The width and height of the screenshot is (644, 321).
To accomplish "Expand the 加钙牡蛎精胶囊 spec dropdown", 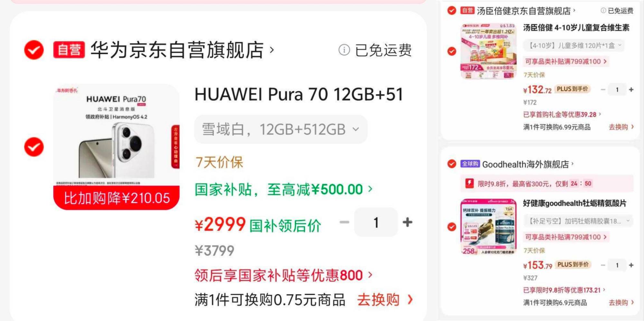I will (x=578, y=221).
